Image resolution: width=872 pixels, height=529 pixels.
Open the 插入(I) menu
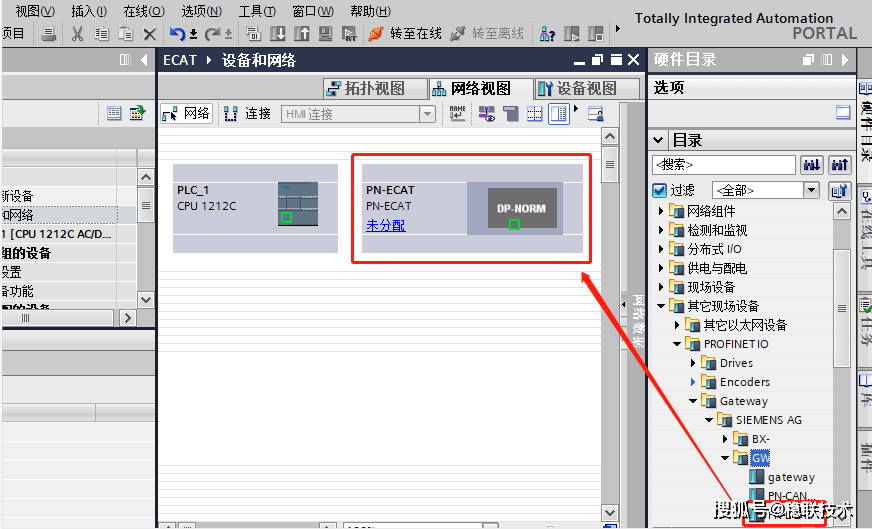[x=89, y=11]
